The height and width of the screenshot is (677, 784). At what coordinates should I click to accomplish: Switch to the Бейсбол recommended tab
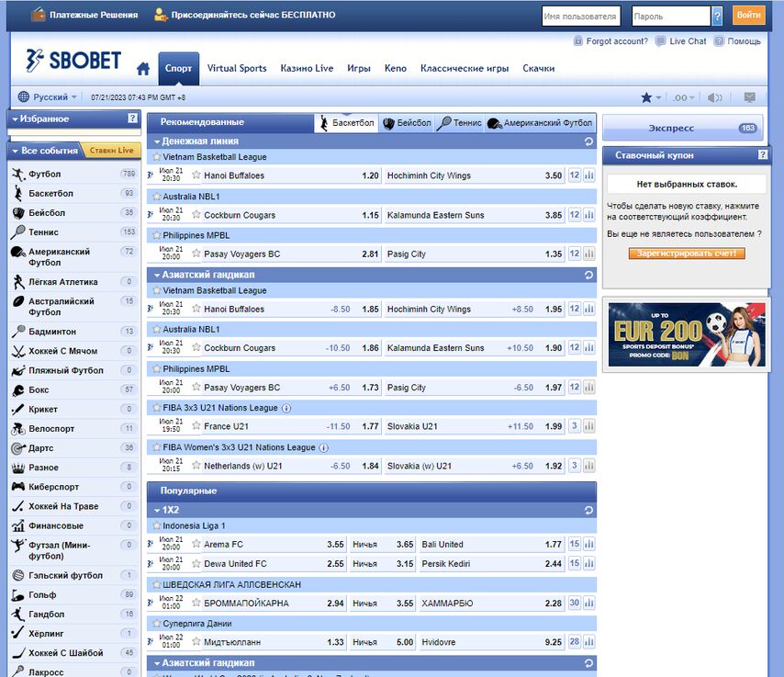tap(408, 123)
